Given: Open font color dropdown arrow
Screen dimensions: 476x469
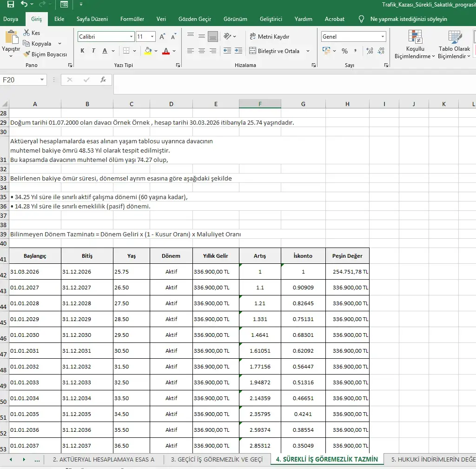Looking at the screenshot, I should coord(174,51).
